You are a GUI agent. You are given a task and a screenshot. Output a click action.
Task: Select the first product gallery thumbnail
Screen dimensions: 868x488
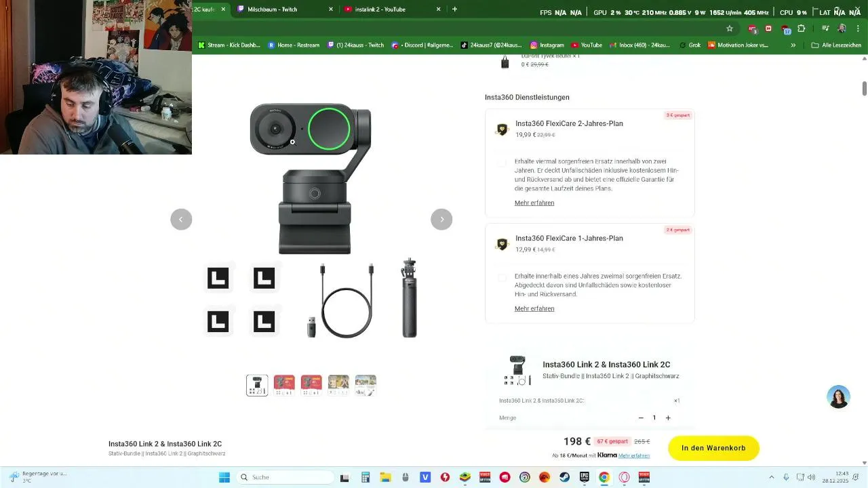(257, 385)
